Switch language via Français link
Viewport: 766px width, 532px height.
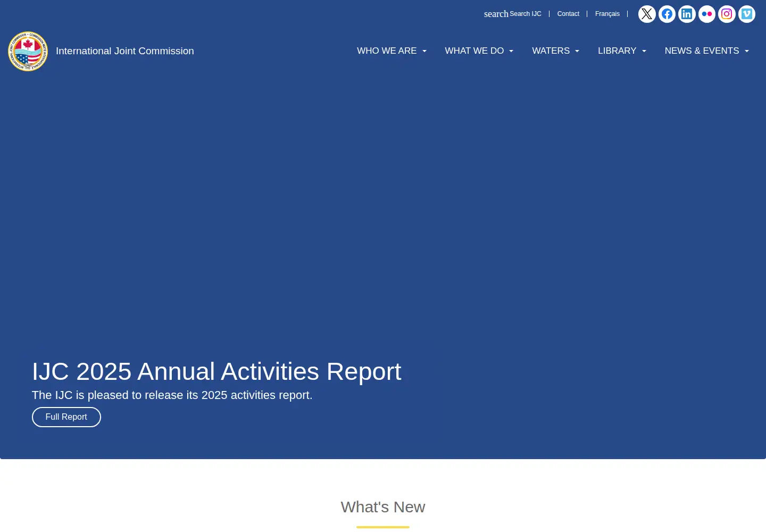[607, 14]
